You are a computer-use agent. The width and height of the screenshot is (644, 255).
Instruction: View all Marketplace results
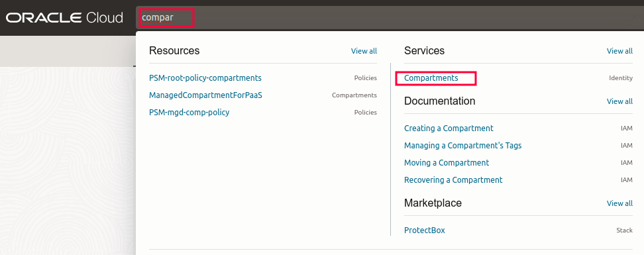coord(619,203)
